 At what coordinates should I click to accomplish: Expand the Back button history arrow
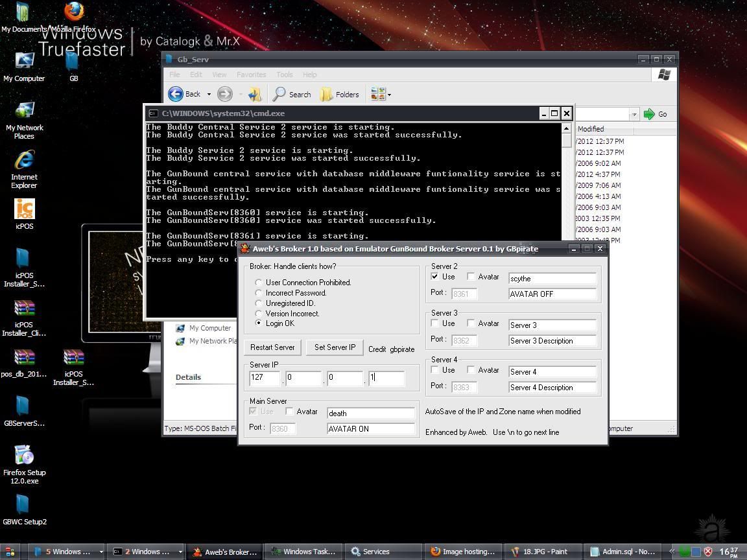pos(209,95)
